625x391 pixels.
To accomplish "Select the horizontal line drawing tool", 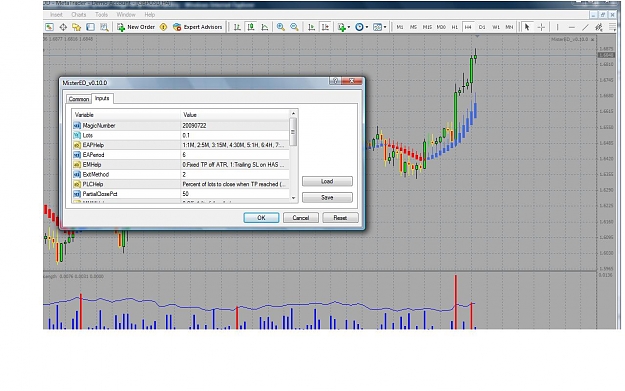I will pos(572,27).
